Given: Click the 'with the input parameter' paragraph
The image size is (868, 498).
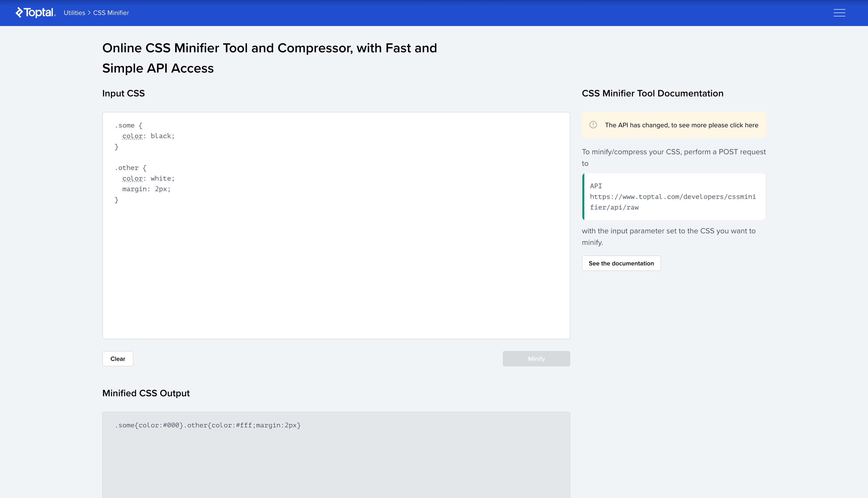Looking at the screenshot, I should click(x=668, y=236).
